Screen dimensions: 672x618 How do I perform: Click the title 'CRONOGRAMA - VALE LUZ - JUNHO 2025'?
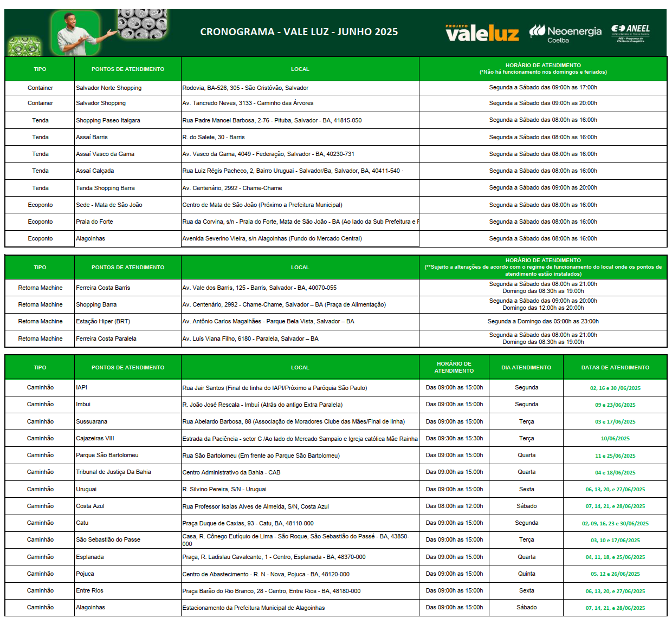coord(299,32)
